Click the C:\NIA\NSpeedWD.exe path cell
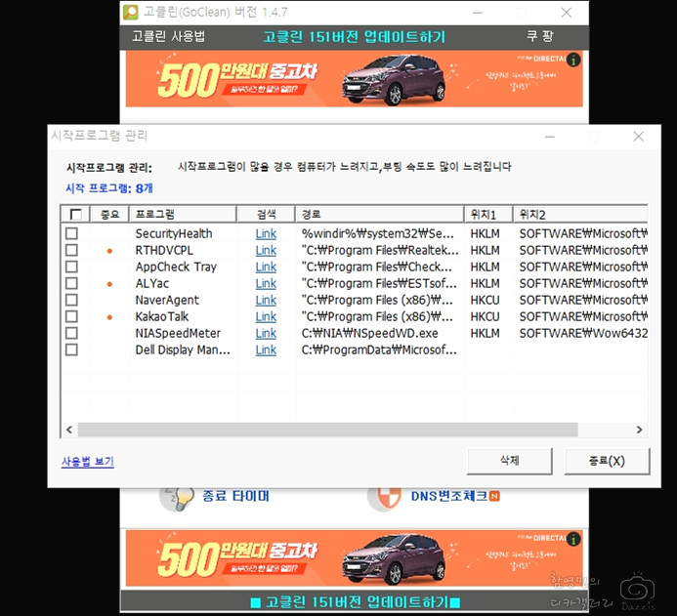 point(370,334)
